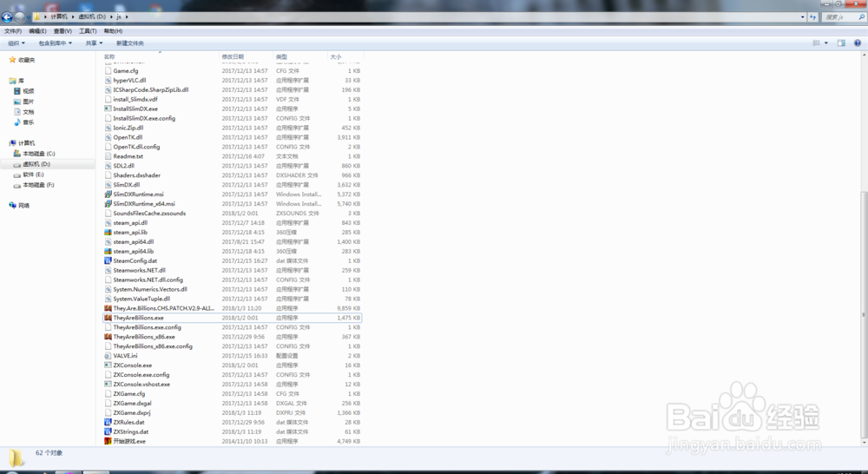The height and width of the screenshot is (474, 868).
Task: Open 本地磁盘 (F:) in the navigation pane
Action: (x=39, y=185)
